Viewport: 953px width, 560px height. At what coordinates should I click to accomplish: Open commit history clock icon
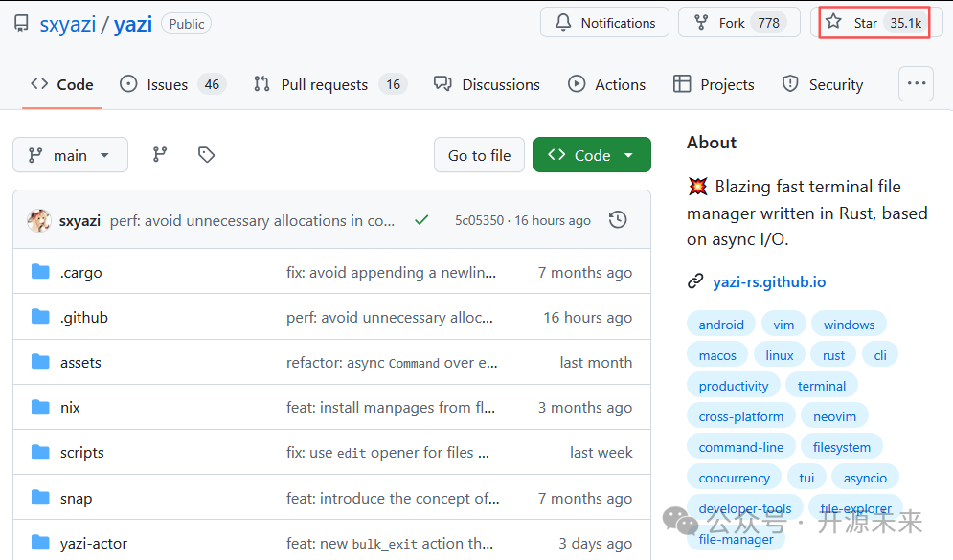618,220
